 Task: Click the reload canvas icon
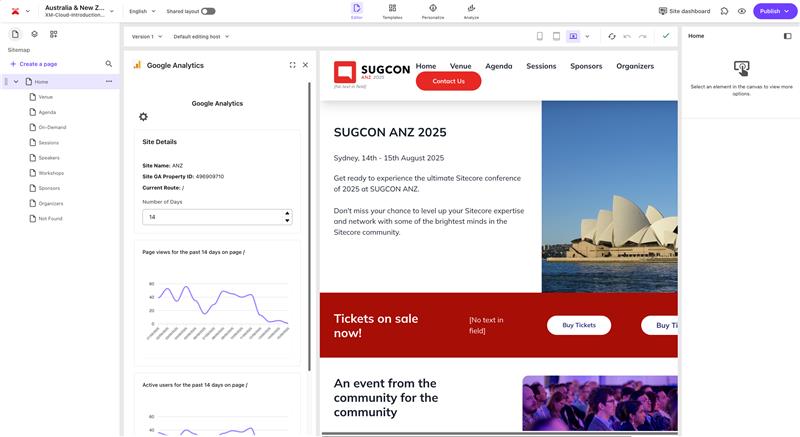[611, 36]
